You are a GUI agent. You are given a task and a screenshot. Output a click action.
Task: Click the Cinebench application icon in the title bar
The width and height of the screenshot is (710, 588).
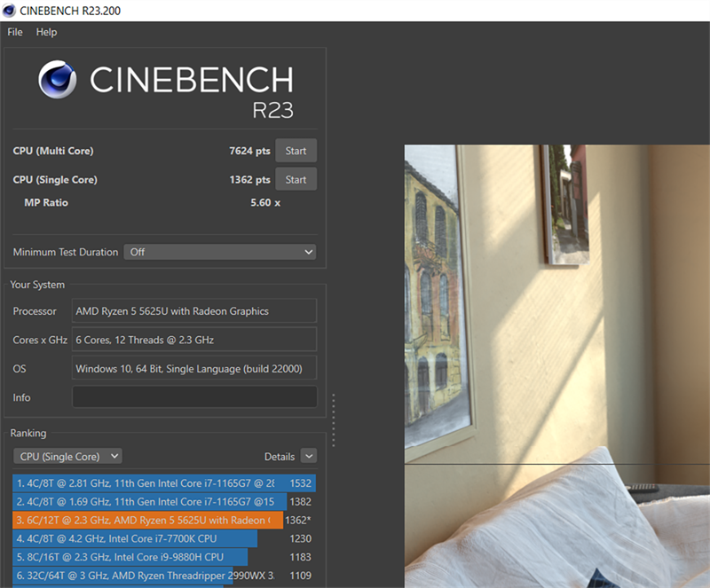pos(9,10)
